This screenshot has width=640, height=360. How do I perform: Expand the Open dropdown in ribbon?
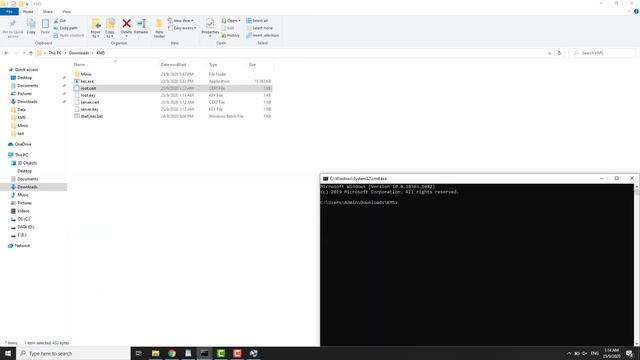click(x=231, y=21)
